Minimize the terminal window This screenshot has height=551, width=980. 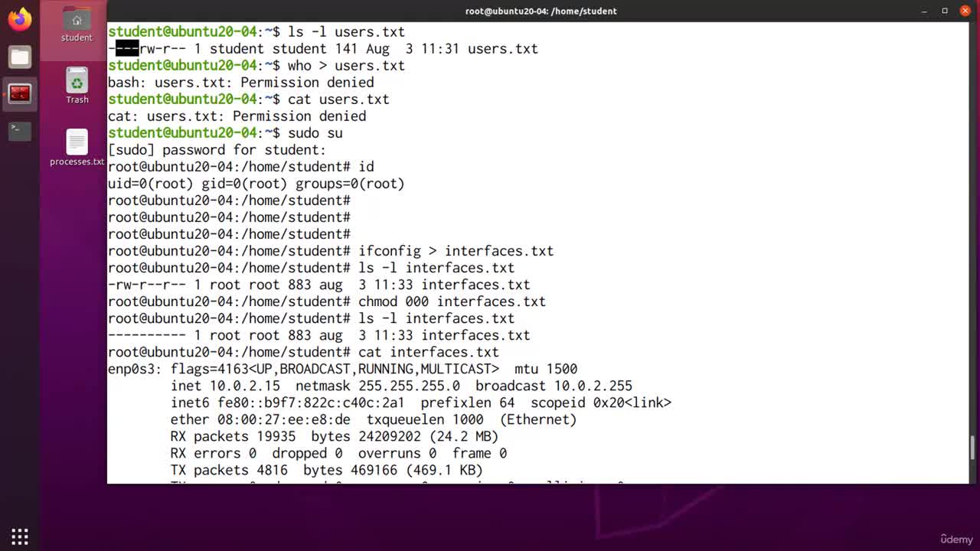tap(924, 11)
